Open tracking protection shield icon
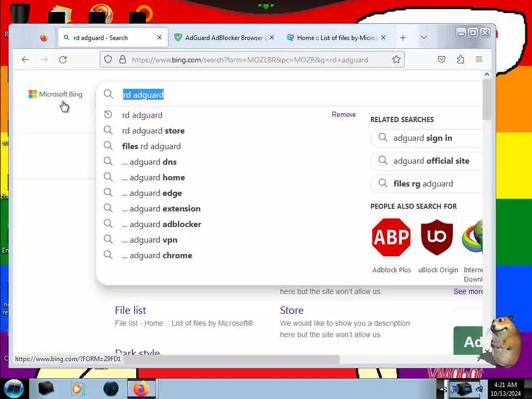This screenshot has height=399, width=532. (x=108, y=59)
